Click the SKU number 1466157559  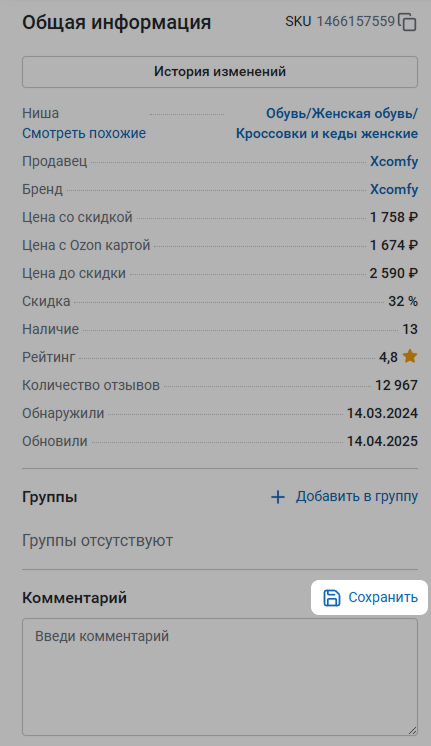(356, 21)
